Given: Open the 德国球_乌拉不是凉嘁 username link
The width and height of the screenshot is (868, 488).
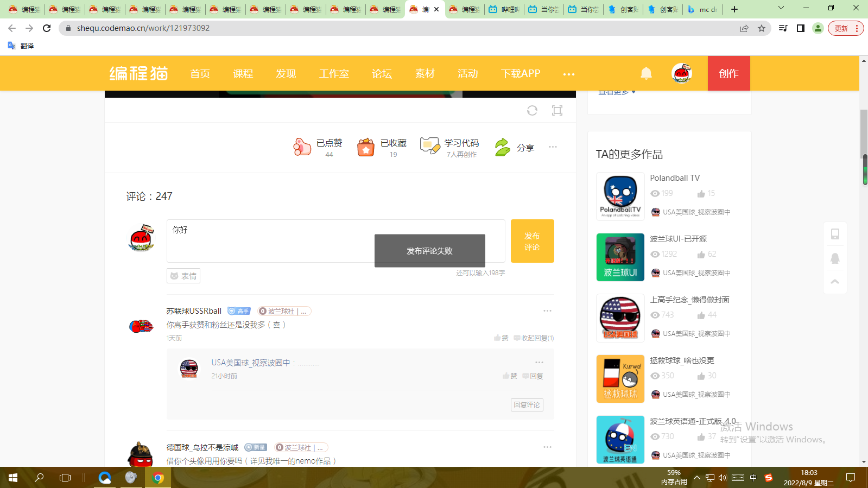Looking at the screenshot, I should click(x=202, y=447).
